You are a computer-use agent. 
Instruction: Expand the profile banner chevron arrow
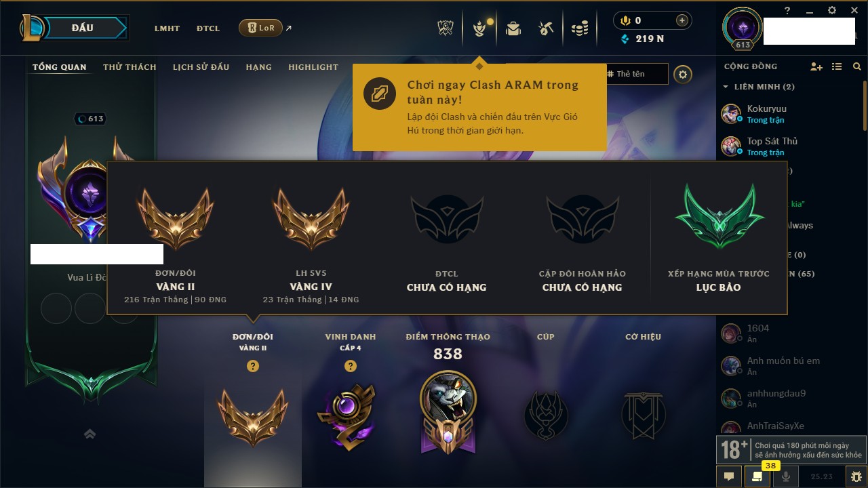(90, 434)
